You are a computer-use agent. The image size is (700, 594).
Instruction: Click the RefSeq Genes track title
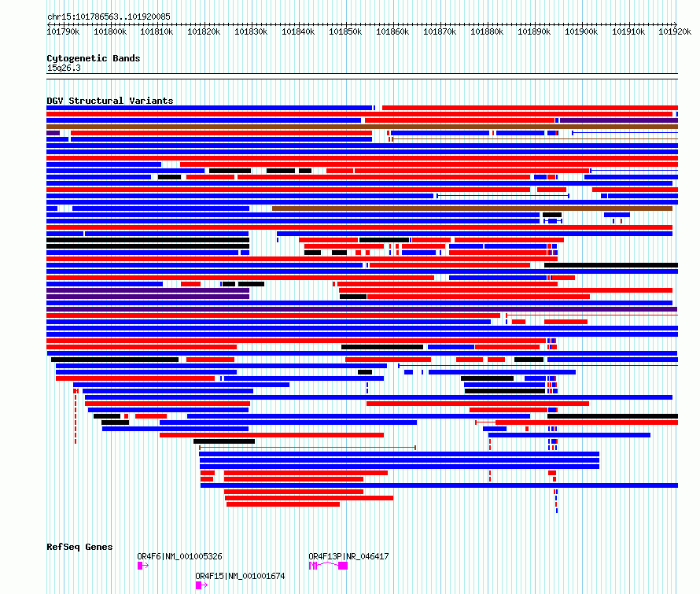click(x=79, y=547)
